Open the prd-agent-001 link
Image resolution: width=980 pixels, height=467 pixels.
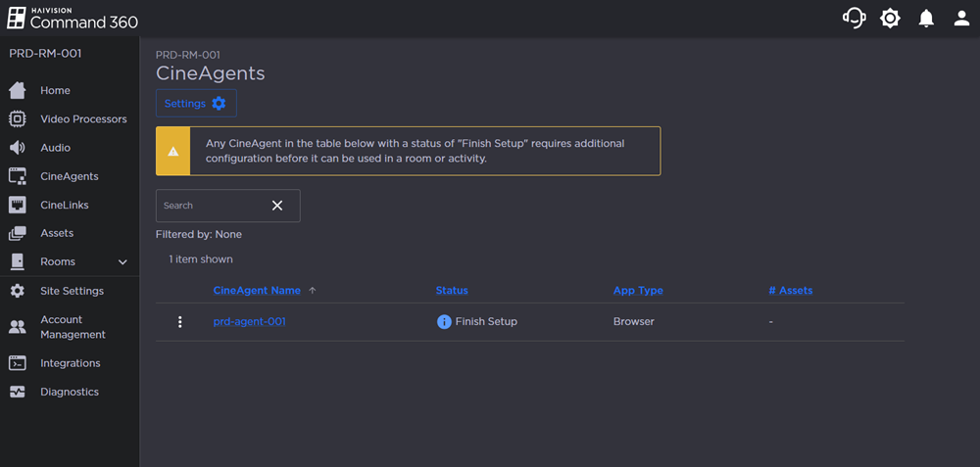[x=249, y=321]
